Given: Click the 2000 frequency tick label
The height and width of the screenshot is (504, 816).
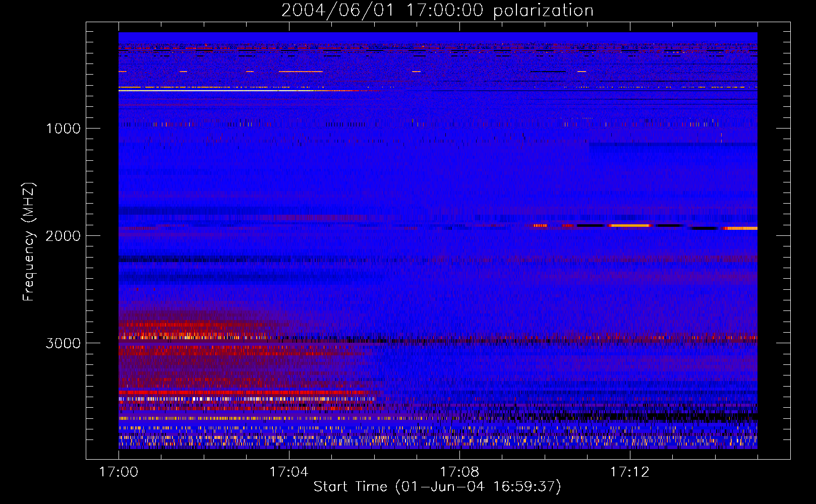Looking at the screenshot, I should [x=63, y=236].
